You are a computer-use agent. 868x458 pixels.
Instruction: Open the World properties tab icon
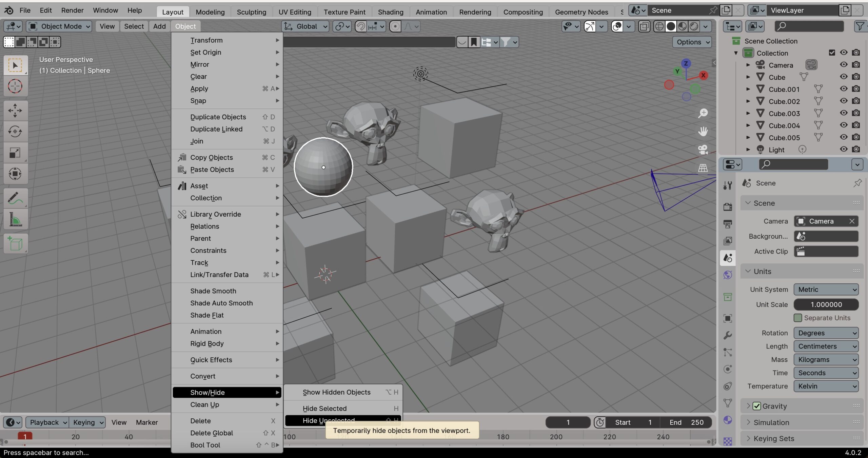(x=728, y=275)
